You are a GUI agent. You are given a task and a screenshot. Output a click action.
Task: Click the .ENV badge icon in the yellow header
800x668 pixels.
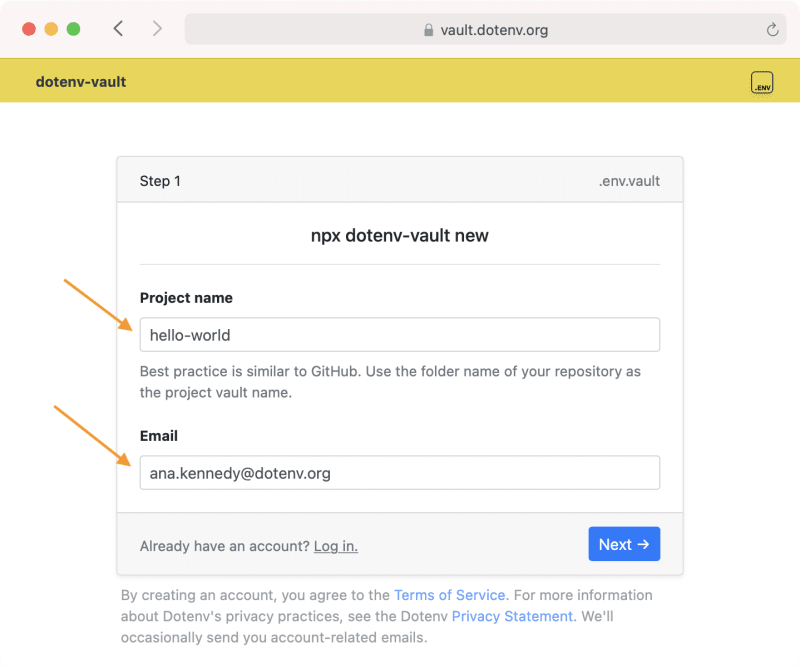coord(762,84)
